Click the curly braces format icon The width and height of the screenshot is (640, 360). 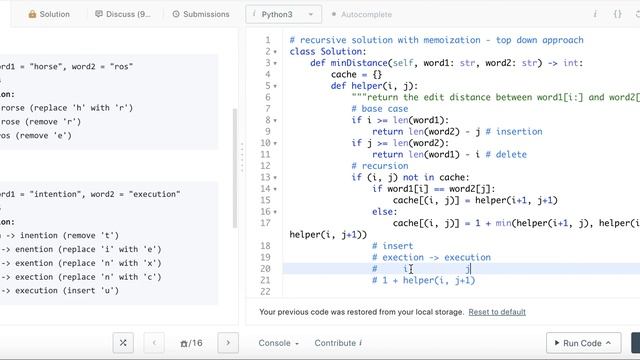coord(618,14)
